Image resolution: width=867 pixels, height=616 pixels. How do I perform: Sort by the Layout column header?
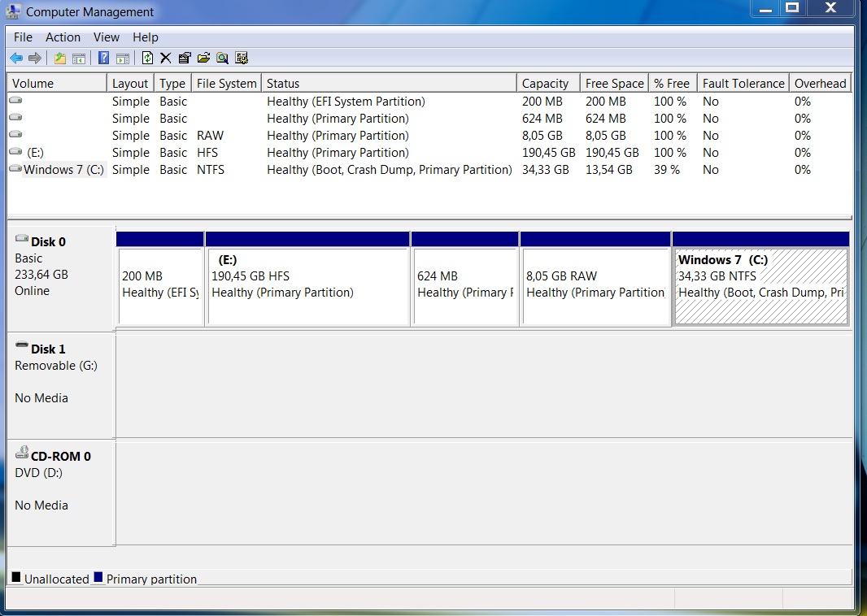(x=130, y=84)
